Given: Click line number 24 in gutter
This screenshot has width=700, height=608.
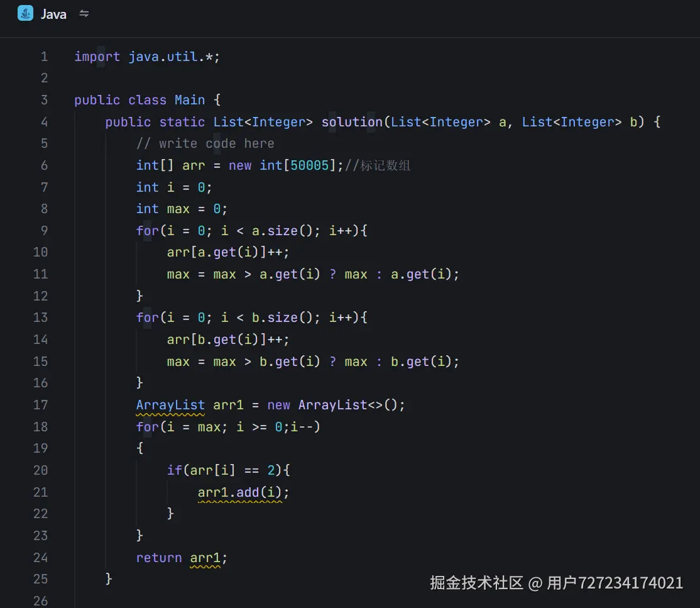Looking at the screenshot, I should pyautogui.click(x=41, y=558).
